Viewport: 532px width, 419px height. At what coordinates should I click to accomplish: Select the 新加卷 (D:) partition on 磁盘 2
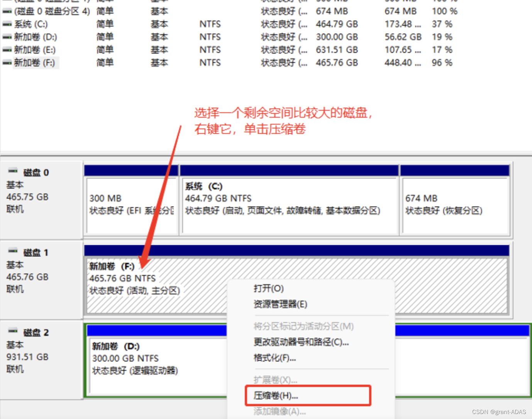(158, 366)
